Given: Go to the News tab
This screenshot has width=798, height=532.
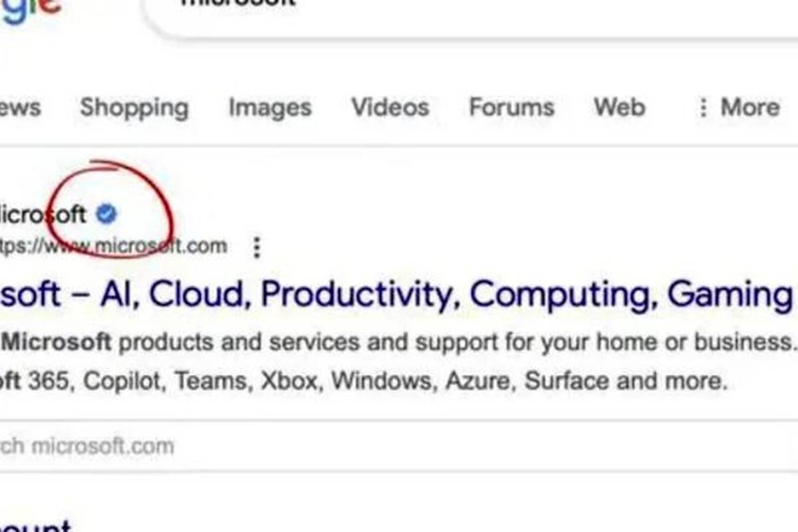Looking at the screenshot, I should tap(20, 108).
